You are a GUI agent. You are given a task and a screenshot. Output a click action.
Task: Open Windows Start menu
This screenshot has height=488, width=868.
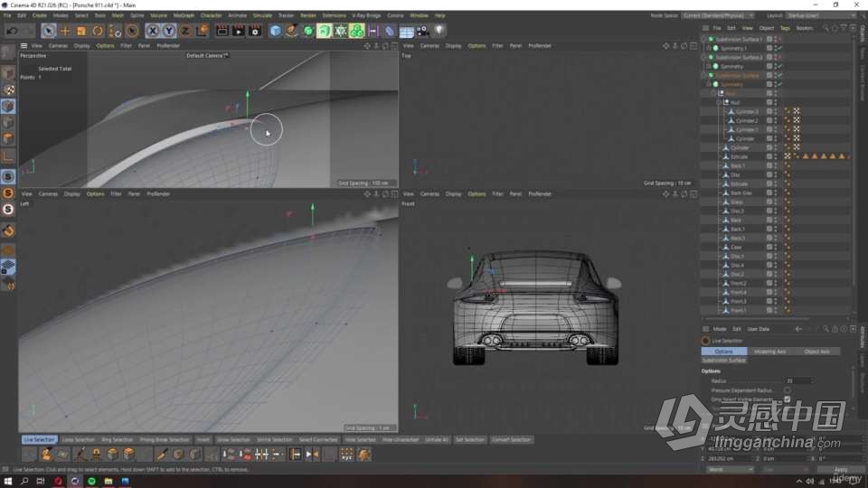tap(8, 482)
